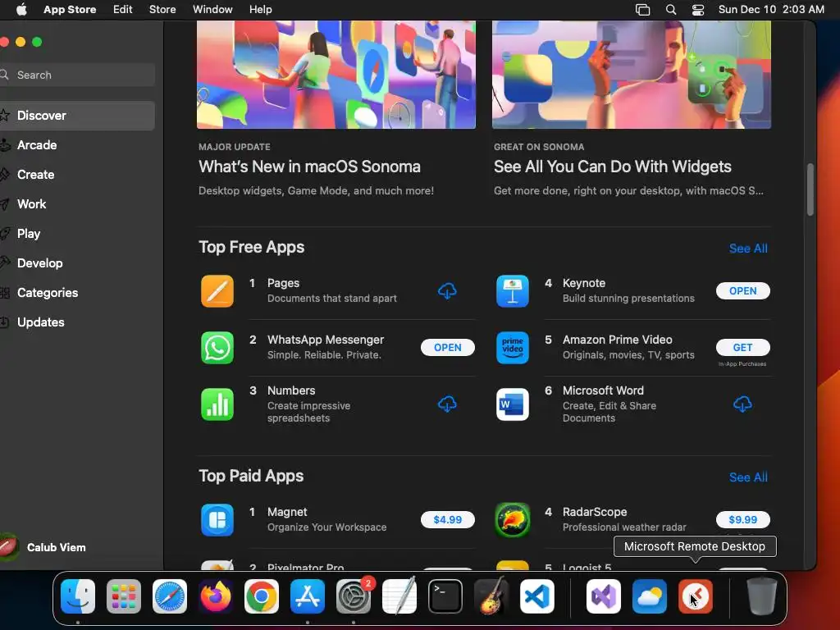Click the Amazon Prime Video icon

click(512, 348)
